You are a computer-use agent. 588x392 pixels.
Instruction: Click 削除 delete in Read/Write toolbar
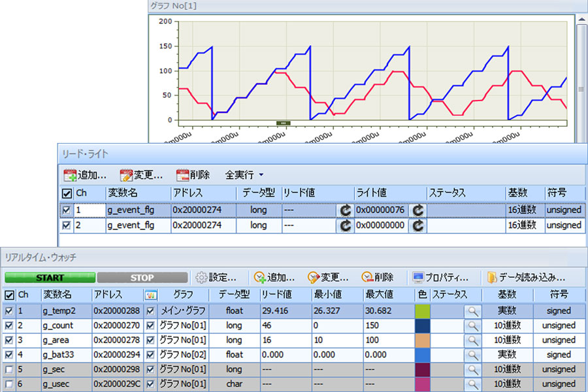tap(193, 175)
